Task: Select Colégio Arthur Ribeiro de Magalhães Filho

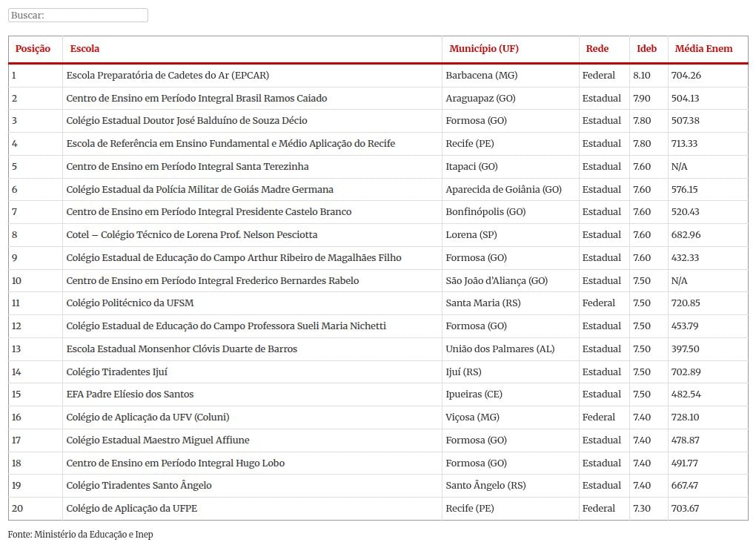Action: click(233, 257)
